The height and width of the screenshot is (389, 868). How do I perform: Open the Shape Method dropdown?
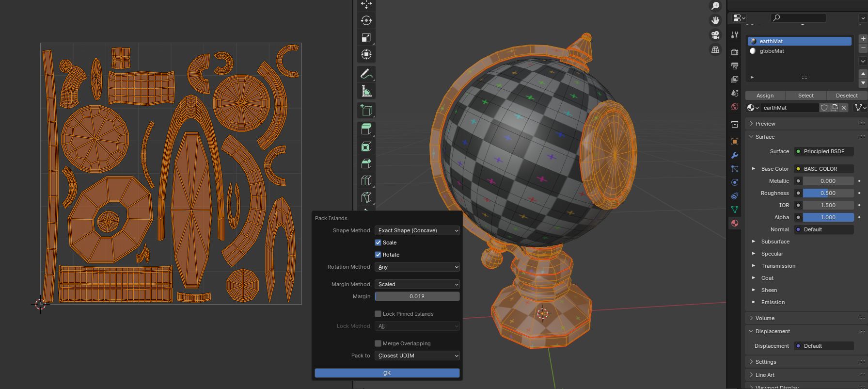click(417, 230)
